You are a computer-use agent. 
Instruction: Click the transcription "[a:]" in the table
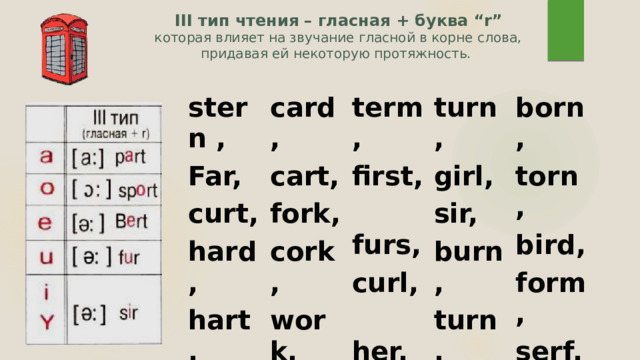click(x=88, y=158)
